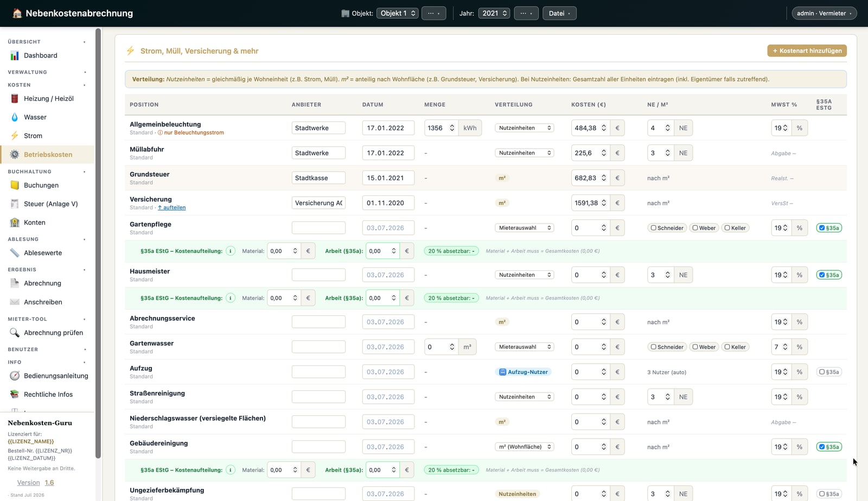The height and width of the screenshot is (501, 868).
Task: Open Mieterauswahl dropdown for Gartenwasser
Action: pos(524,347)
